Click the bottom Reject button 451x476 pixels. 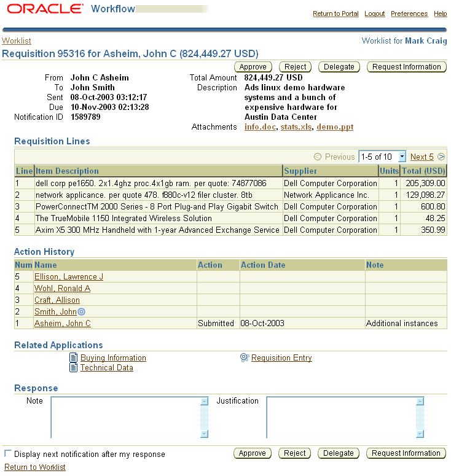[x=294, y=453]
